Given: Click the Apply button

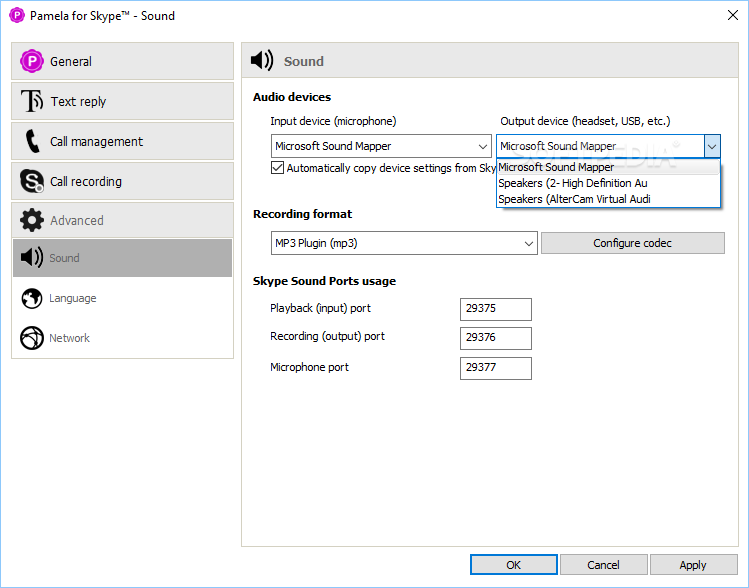Looking at the screenshot, I should tap(693, 565).
